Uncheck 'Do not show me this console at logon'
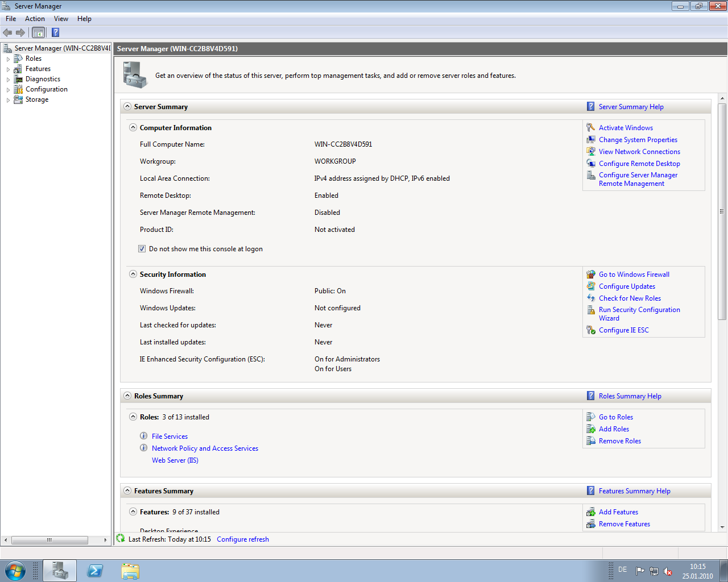The image size is (728, 582). (x=142, y=249)
